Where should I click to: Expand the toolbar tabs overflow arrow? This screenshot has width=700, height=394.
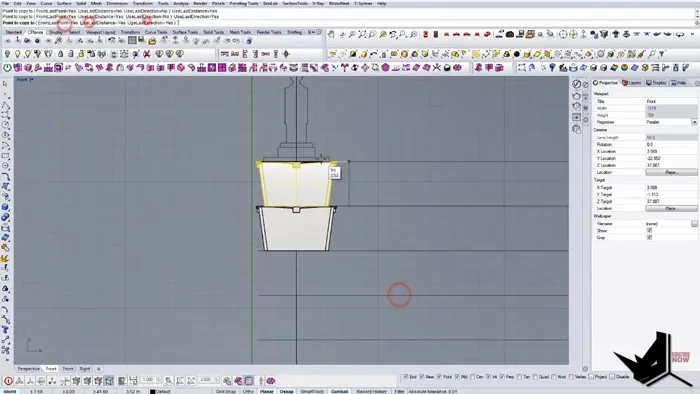pos(312,32)
